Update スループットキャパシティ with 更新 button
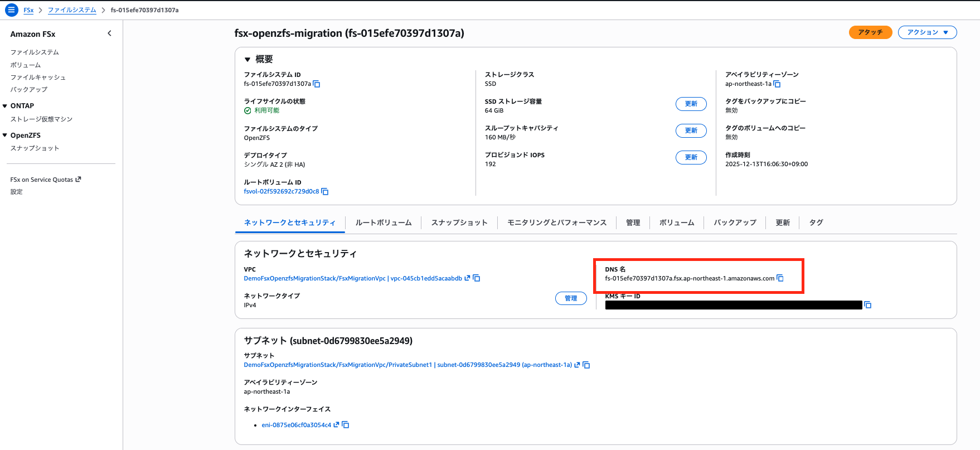Viewport: 980px width, 450px height. [x=691, y=130]
